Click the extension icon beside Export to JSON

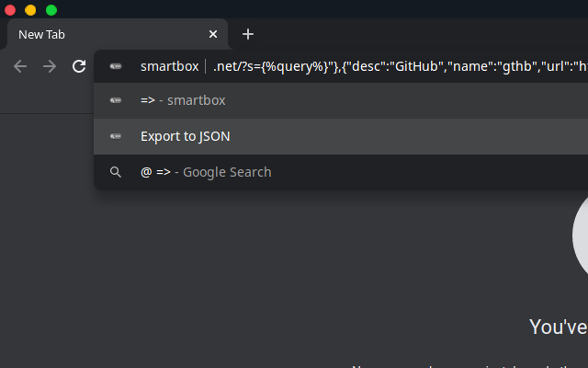tap(116, 136)
